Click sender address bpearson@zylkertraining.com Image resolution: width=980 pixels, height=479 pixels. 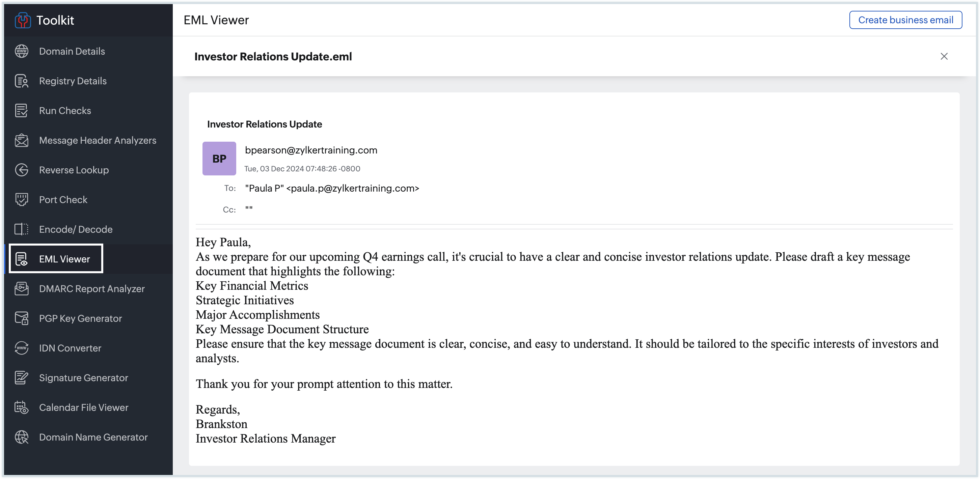tap(311, 150)
